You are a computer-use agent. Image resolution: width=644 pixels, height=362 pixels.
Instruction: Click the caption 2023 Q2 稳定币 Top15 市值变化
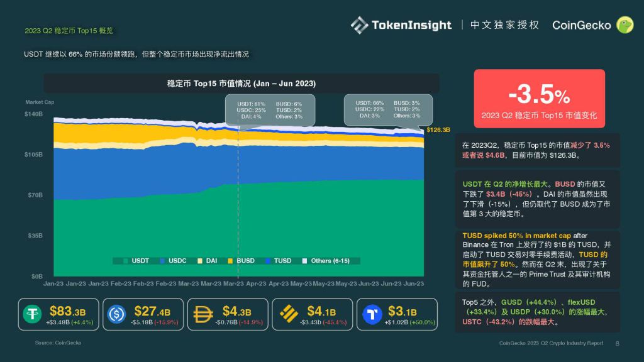click(539, 116)
